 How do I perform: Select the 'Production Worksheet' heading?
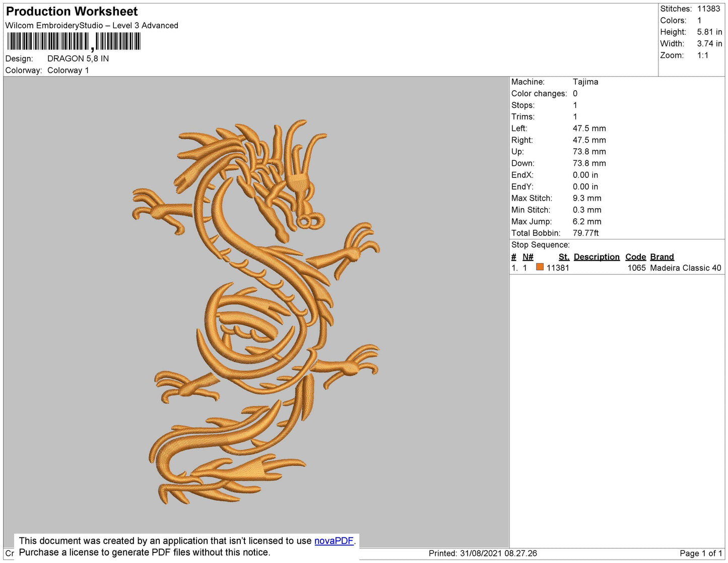[72, 12]
